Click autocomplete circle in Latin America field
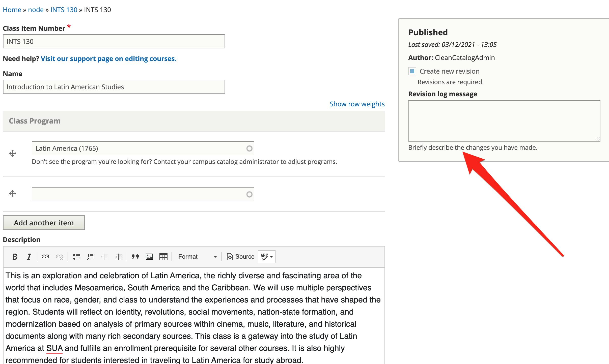The width and height of the screenshot is (609, 364). tap(249, 148)
